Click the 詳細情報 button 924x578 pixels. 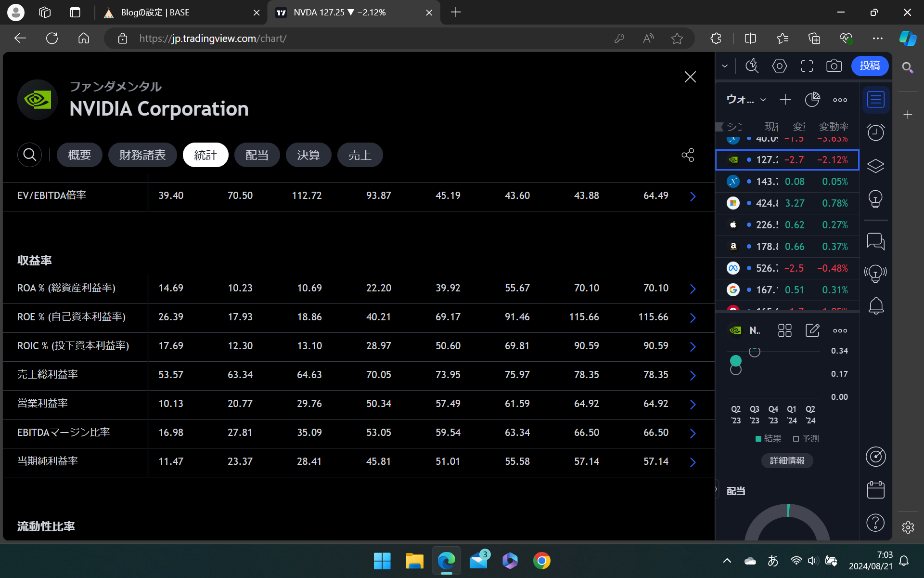tap(787, 461)
